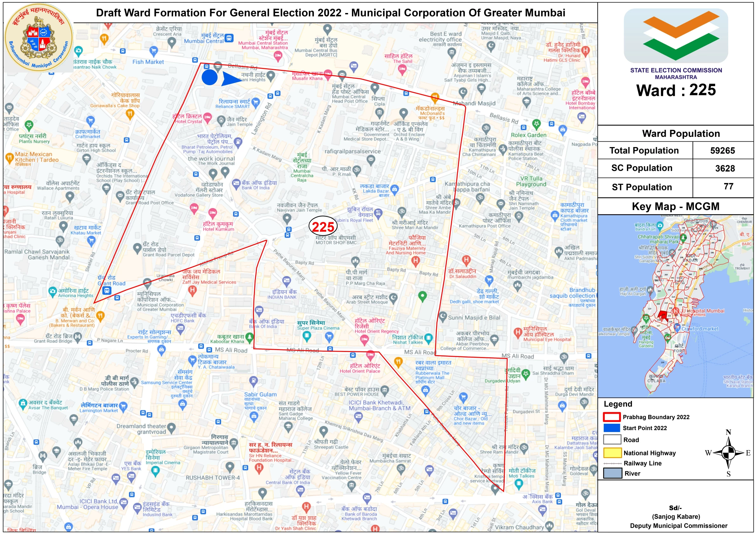The width and height of the screenshot is (756, 534).
Task: Click the Kabootar Khana green marker
Action: point(250,337)
